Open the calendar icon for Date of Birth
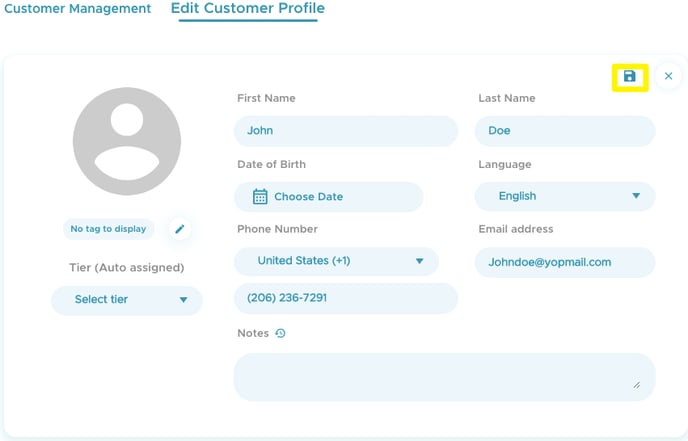688x441 pixels. [x=260, y=197]
